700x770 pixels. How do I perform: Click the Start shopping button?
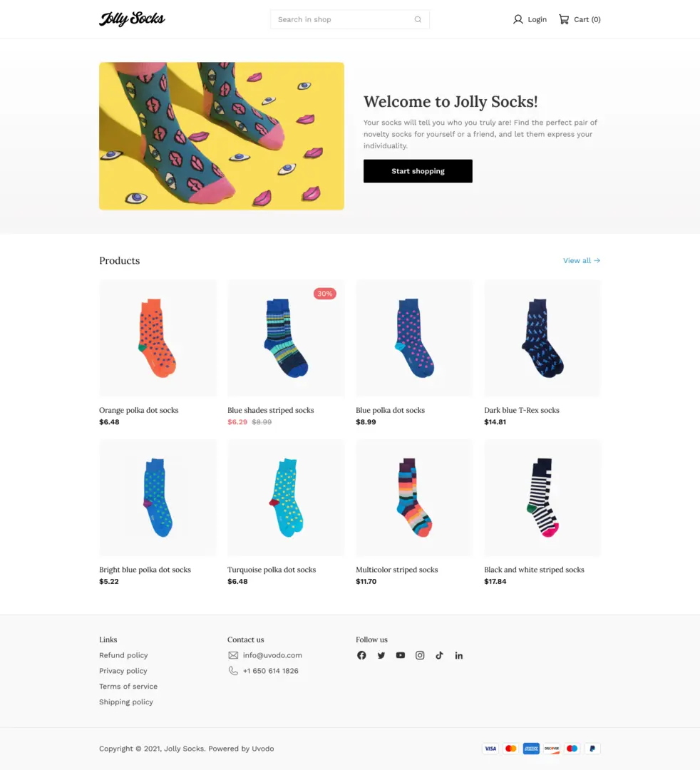[x=418, y=171]
